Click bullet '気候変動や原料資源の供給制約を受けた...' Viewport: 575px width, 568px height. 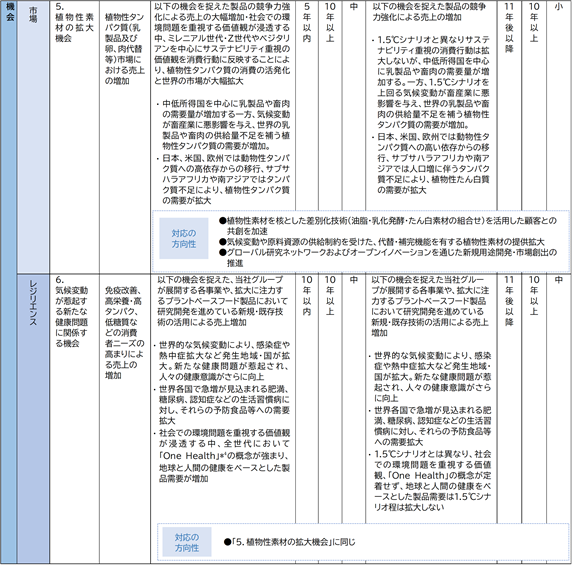382,242
